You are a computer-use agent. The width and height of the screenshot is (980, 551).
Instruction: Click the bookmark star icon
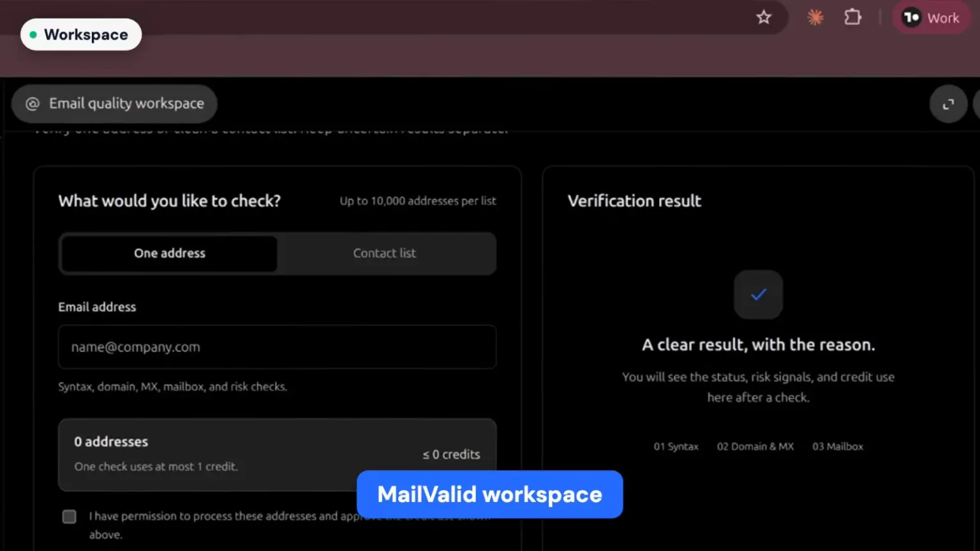[764, 17]
